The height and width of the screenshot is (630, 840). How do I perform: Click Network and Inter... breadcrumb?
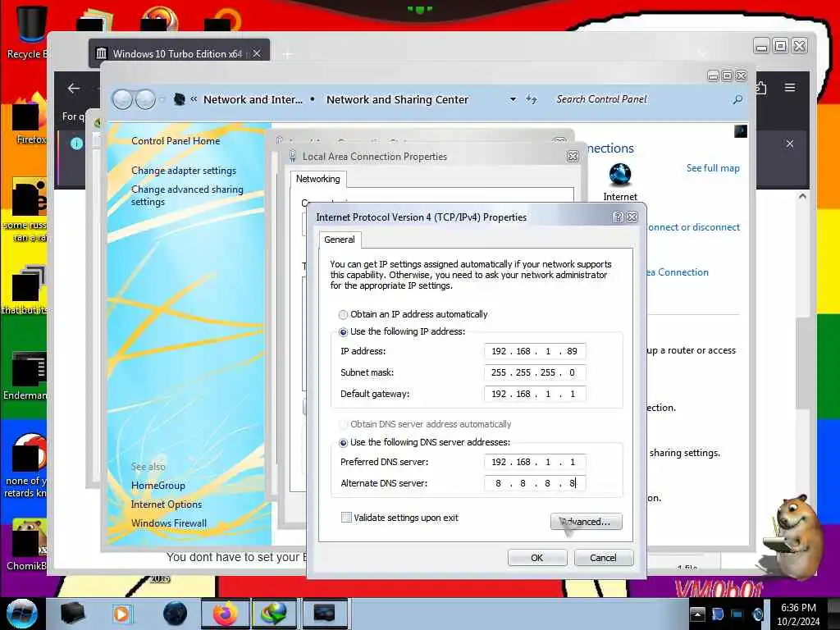[x=253, y=99]
